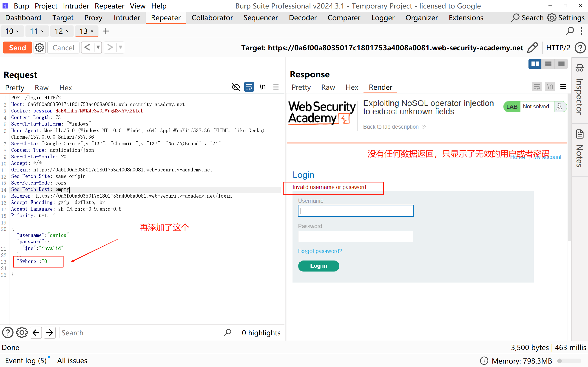This screenshot has height=367, width=588.
Task: Open the Notes side panel
Action: pos(580,148)
